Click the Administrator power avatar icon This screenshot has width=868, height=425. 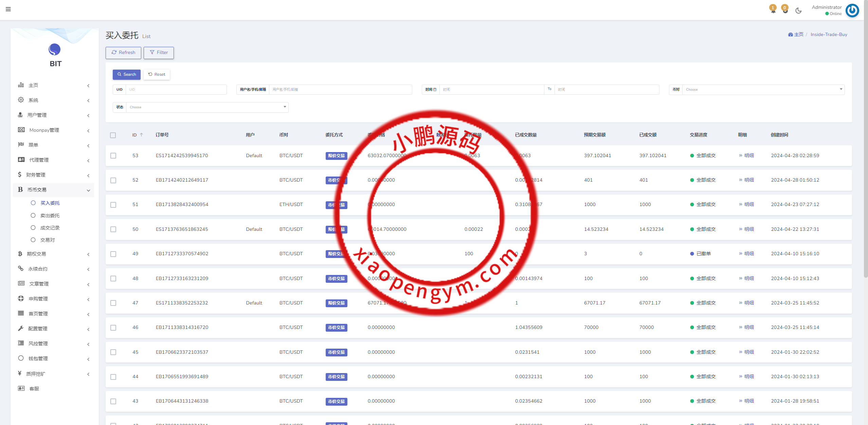(x=852, y=10)
